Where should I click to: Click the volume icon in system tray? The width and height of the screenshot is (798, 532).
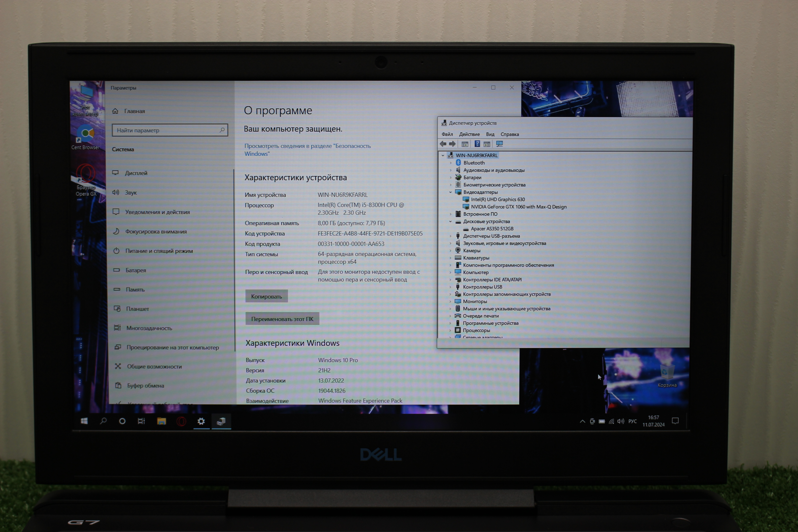click(621, 421)
